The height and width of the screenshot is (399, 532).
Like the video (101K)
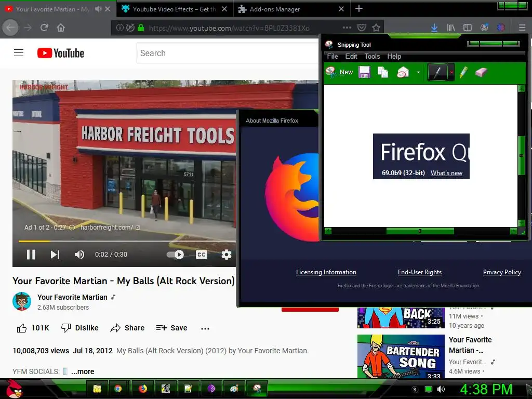click(x=33, y=328)
